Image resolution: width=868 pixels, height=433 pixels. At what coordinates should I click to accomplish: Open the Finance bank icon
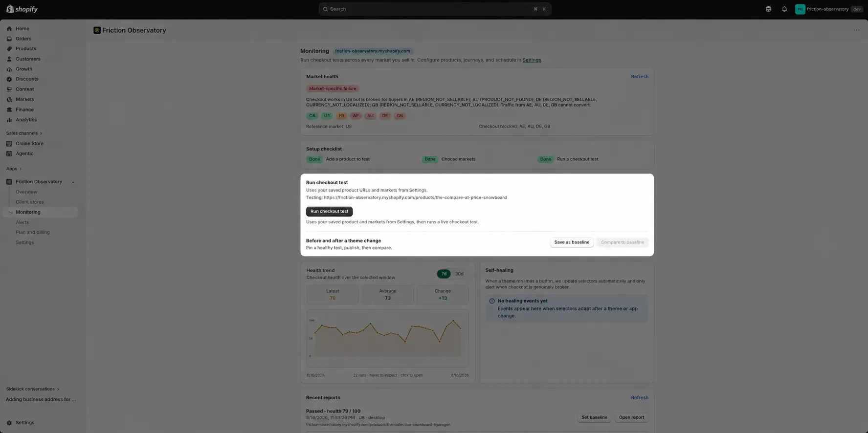[x=9, y=109]
